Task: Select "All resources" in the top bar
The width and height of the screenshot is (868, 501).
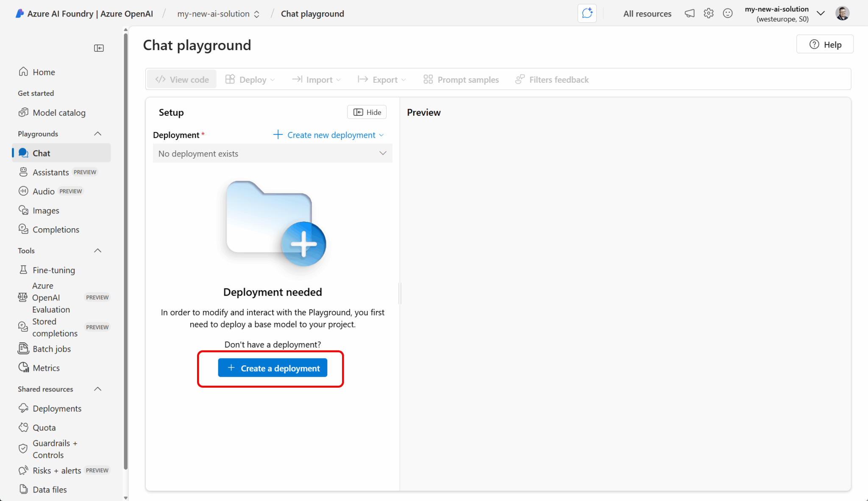Action: (647, 13)
